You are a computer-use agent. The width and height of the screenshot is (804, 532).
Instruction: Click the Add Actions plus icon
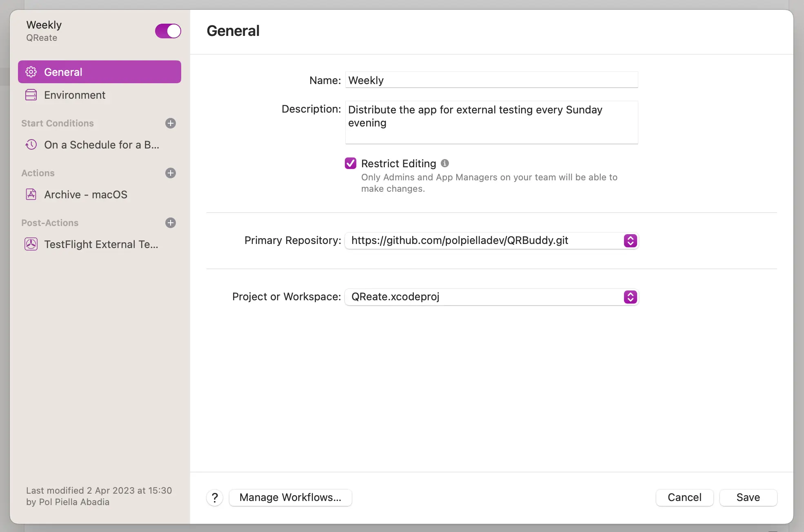pos(170,173)
